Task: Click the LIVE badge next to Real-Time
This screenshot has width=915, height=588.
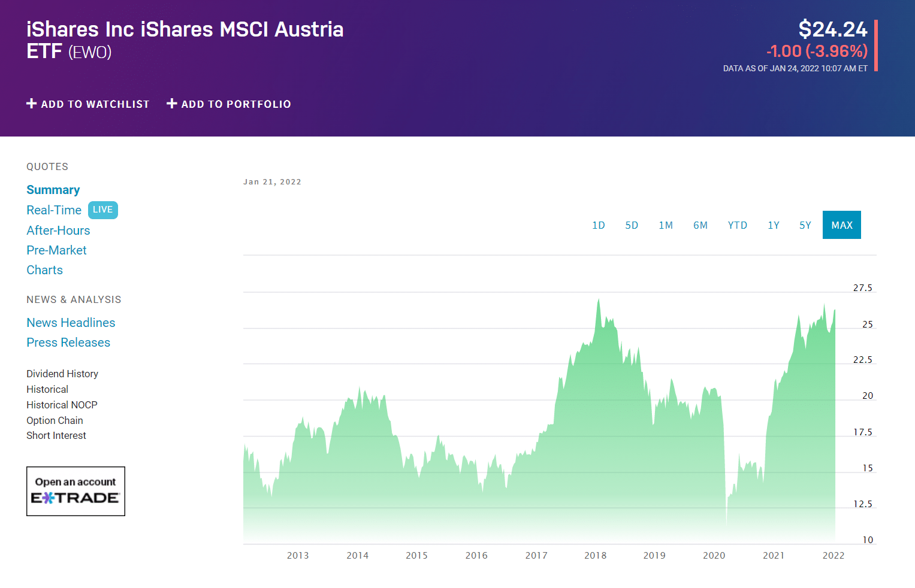Action: click(x=103, y=210)
